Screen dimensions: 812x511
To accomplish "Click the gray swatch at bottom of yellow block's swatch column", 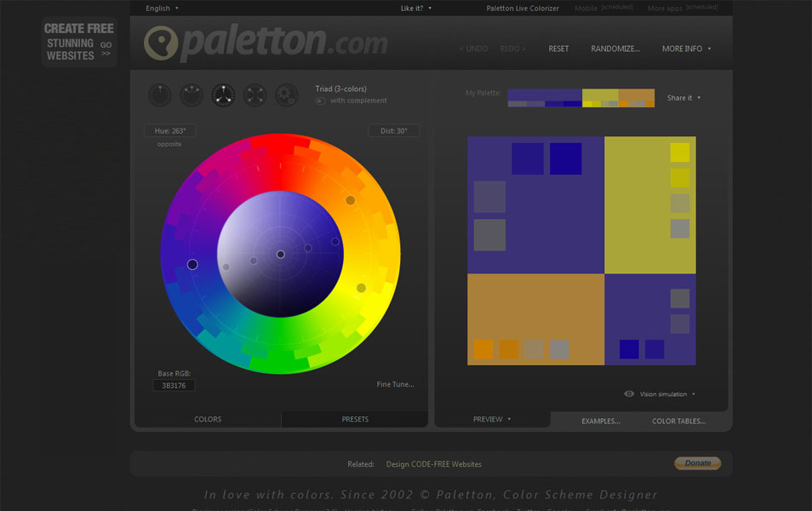I will click(x=680, y=228).
